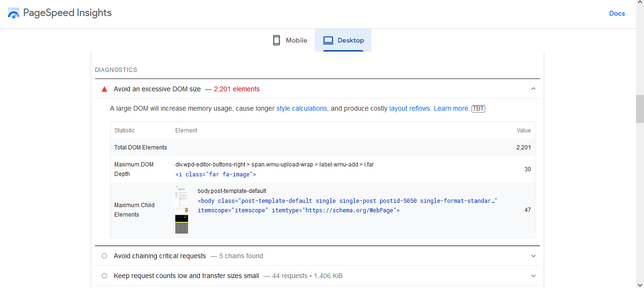This screenshot has height=288, width=644.
Task: Open the Docs link
Action: pyautogui.click(x=617, y=13)
